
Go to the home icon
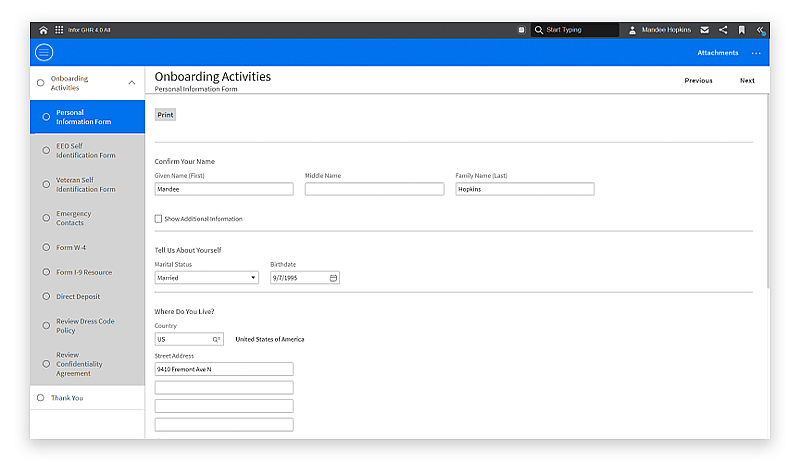(43, 30)
